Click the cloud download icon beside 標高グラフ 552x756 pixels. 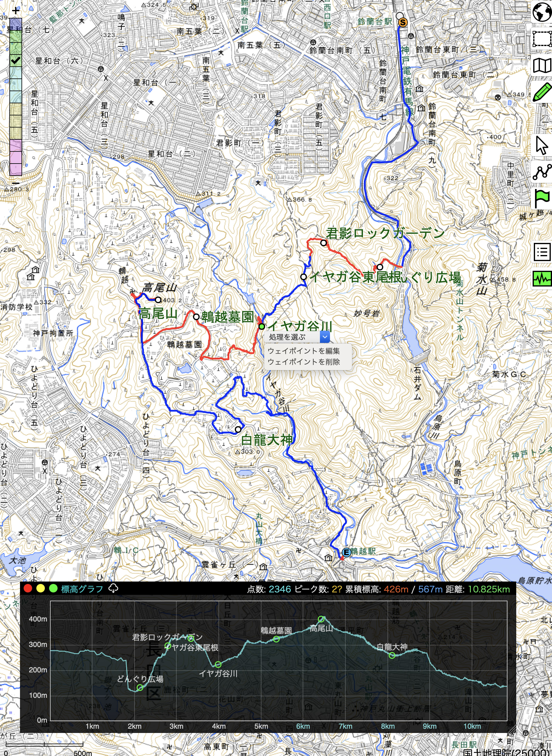click(x=113, y=588)
